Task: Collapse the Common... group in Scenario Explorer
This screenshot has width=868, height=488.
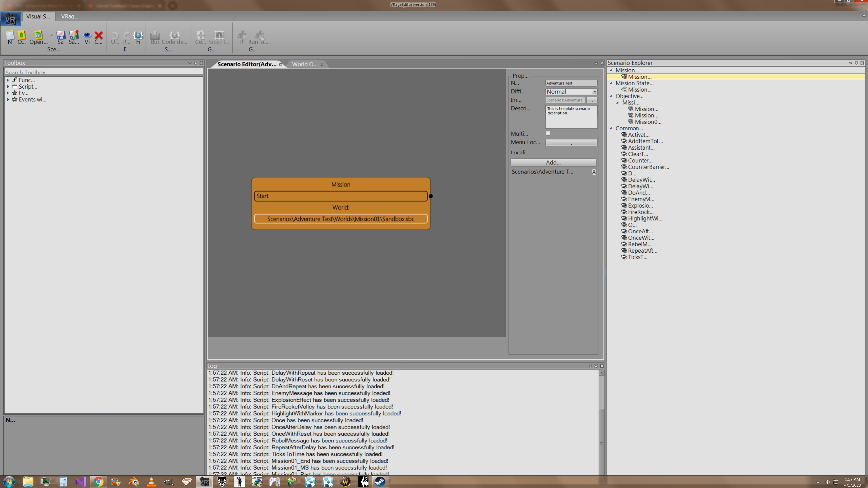Action: pos(611,128)
